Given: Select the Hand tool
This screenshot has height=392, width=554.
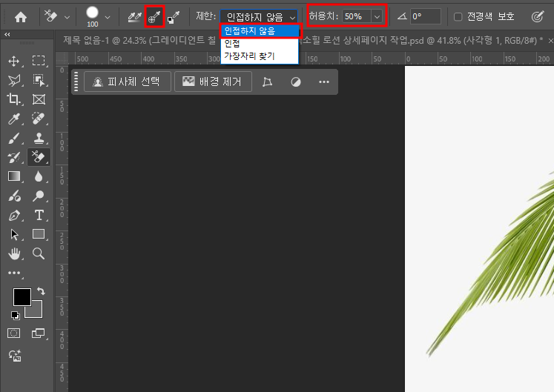Looking at the screenshot, I should [14, 253].
